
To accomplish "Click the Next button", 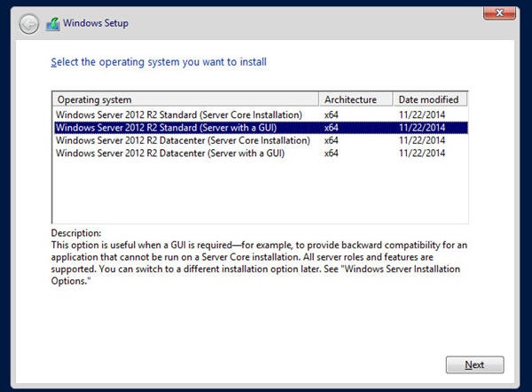I will point(474,365).
